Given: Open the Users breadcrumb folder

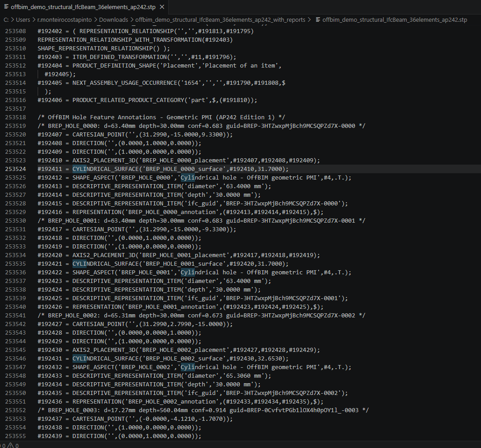Looking at the screenshot, I should [x=23, y=19].
